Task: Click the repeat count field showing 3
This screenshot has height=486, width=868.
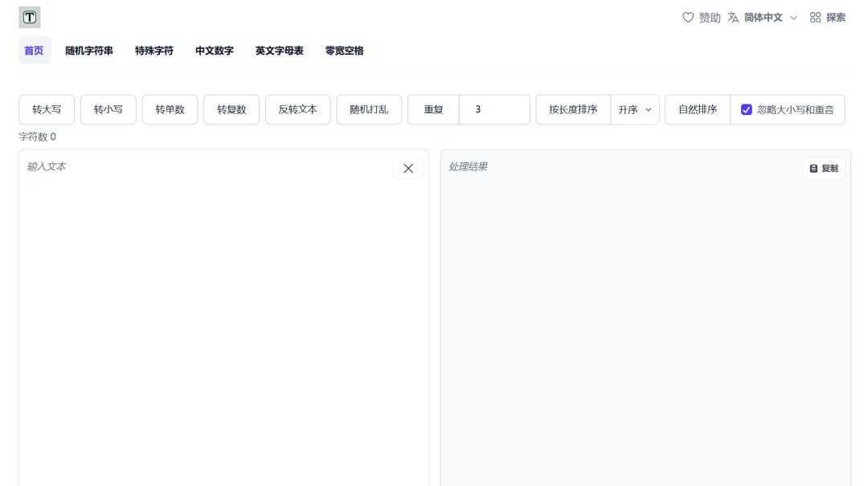Action: pyautogui.click(x=493, y=109)
